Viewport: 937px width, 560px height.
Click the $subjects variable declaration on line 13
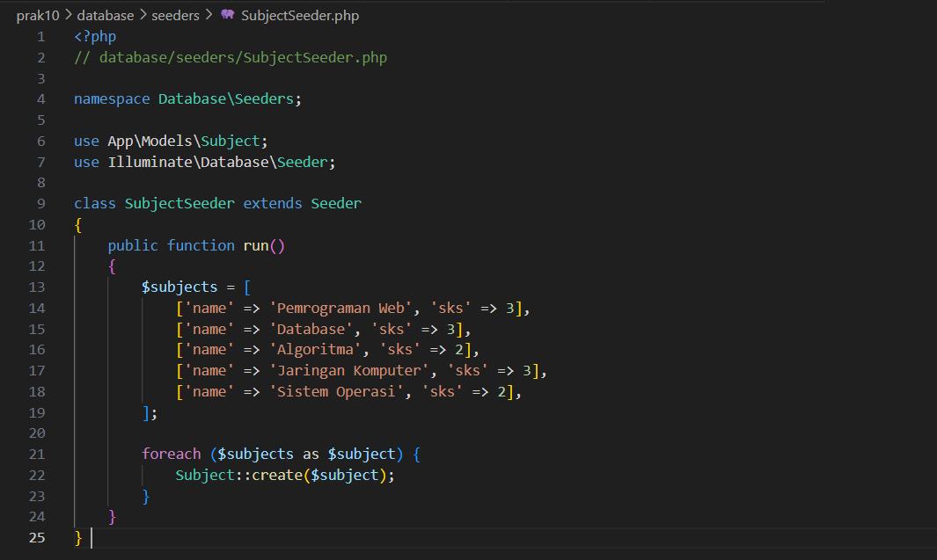[179, 287]
